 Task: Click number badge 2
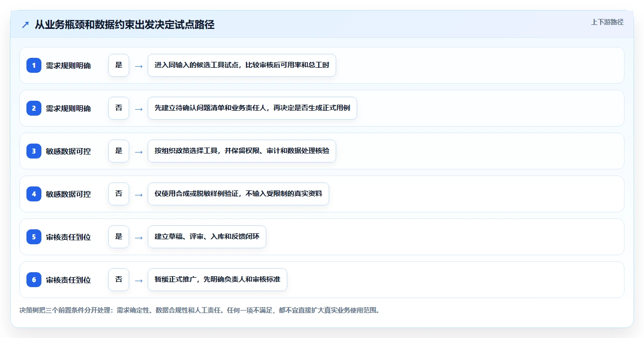click(x=34, y=108)
